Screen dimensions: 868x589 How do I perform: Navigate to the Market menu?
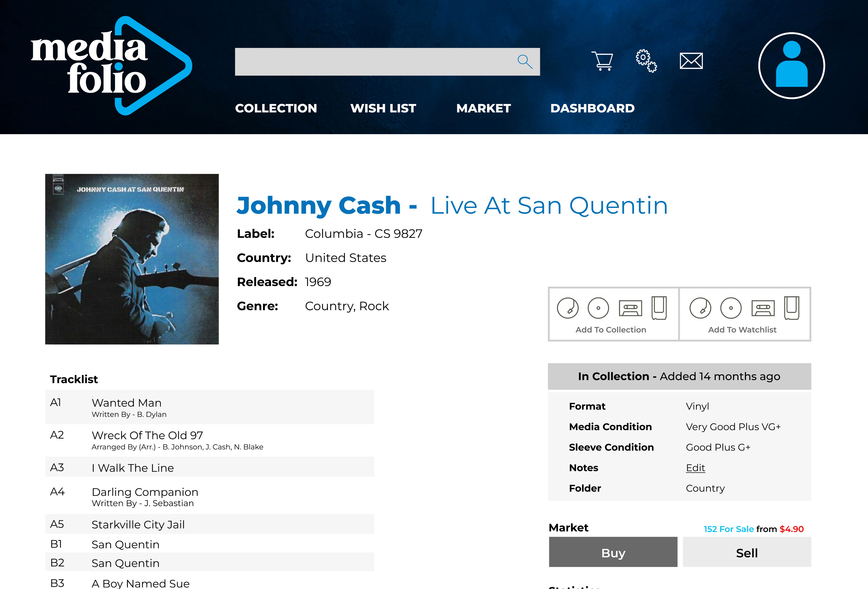(x=484, y=108)
